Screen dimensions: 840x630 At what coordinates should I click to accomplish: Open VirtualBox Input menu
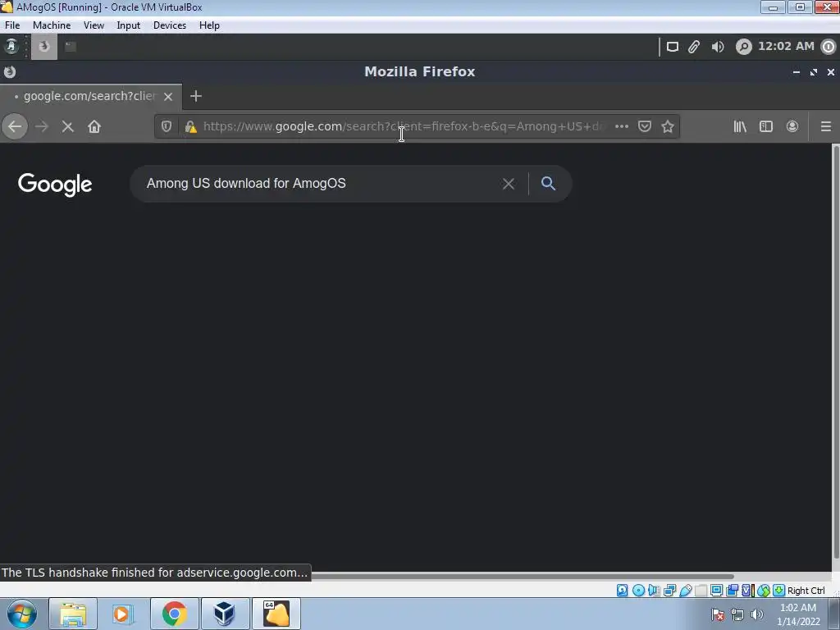click(x=129, y=25)
